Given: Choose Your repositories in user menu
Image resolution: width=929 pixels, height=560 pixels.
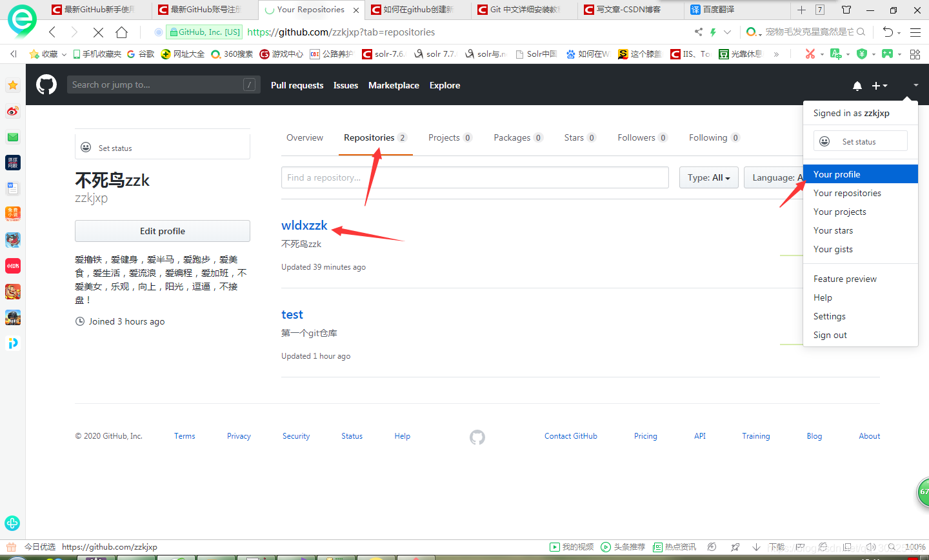Looking at the screenshot, I should click(x=861, y=193).
